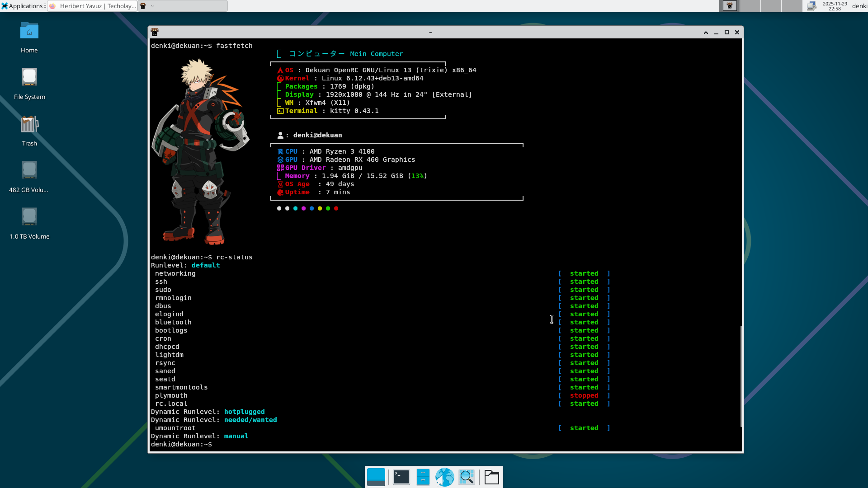Close the kitty terminal window

737,33
